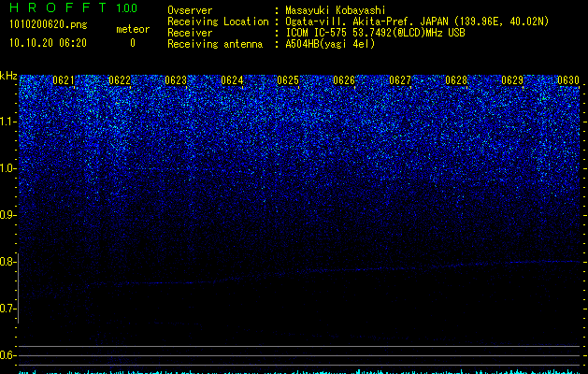The height and width of the screenshot is (374, 588).
Task: Click the 0.9 kHz frequency axis label
Action: (x=7, y=215)
